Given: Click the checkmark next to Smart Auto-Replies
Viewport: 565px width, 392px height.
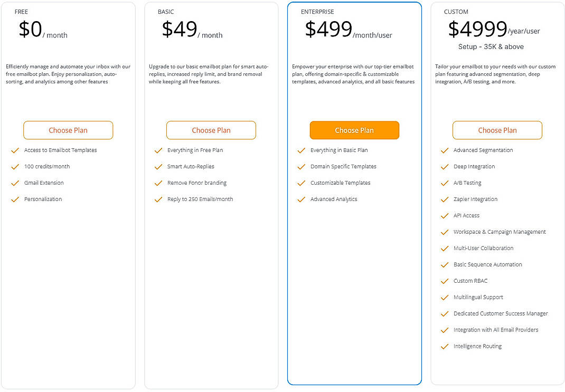Looking at the screenshot, I should pos(158,167).
